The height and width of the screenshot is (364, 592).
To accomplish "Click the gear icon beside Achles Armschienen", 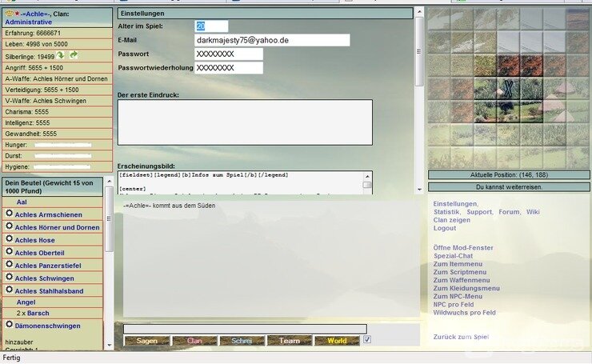I will 9,214.
